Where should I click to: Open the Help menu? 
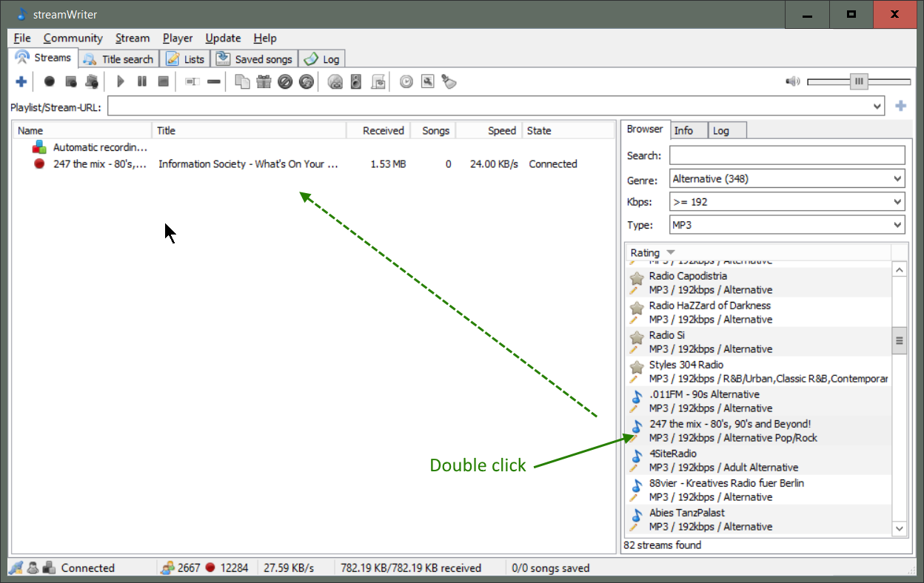(x=264, y=38)
